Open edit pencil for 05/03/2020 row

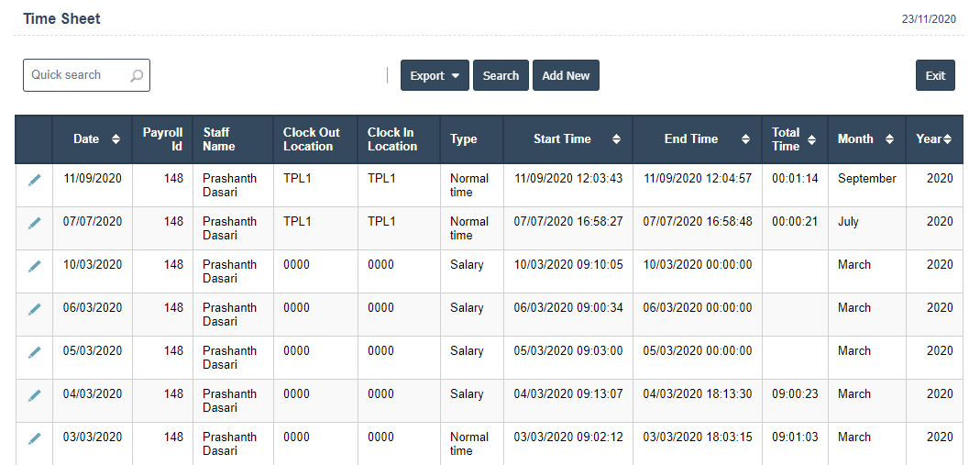point(34,352)
